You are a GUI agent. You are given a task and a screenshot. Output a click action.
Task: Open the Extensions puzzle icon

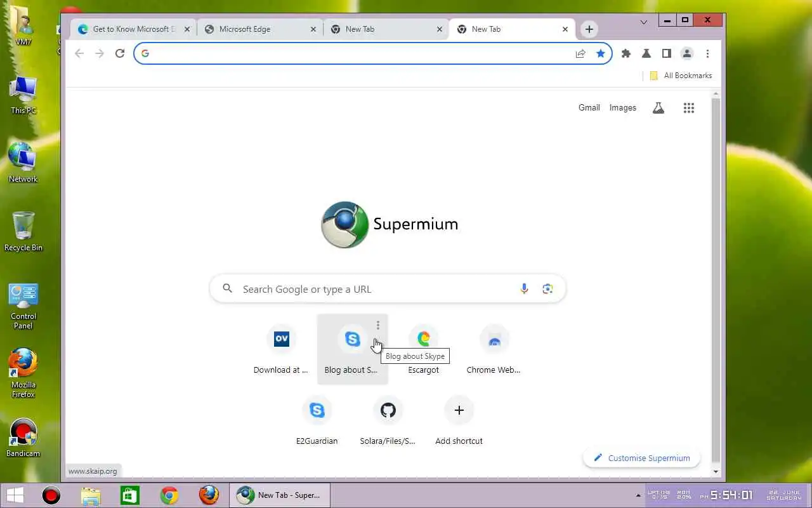pyautogui.click(x=626, y=53)
